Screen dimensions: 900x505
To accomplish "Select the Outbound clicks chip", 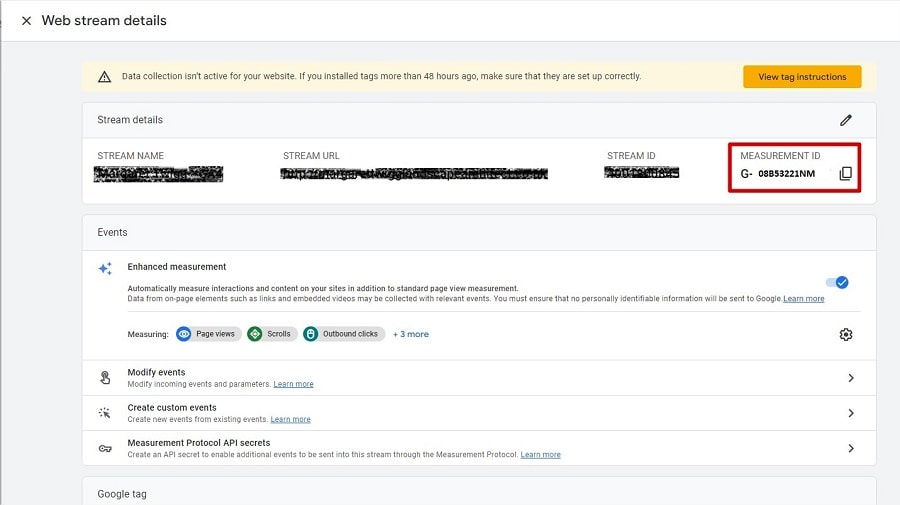I will [343, 334].
